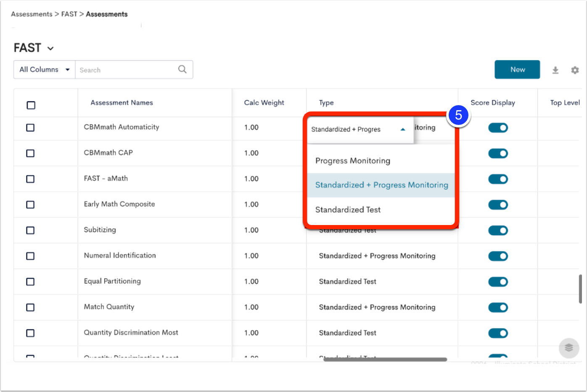This screenshot has width=587, height=392.
Task: Check the CBMmath CAP row checkbox
Action: [x=30, y=153]
